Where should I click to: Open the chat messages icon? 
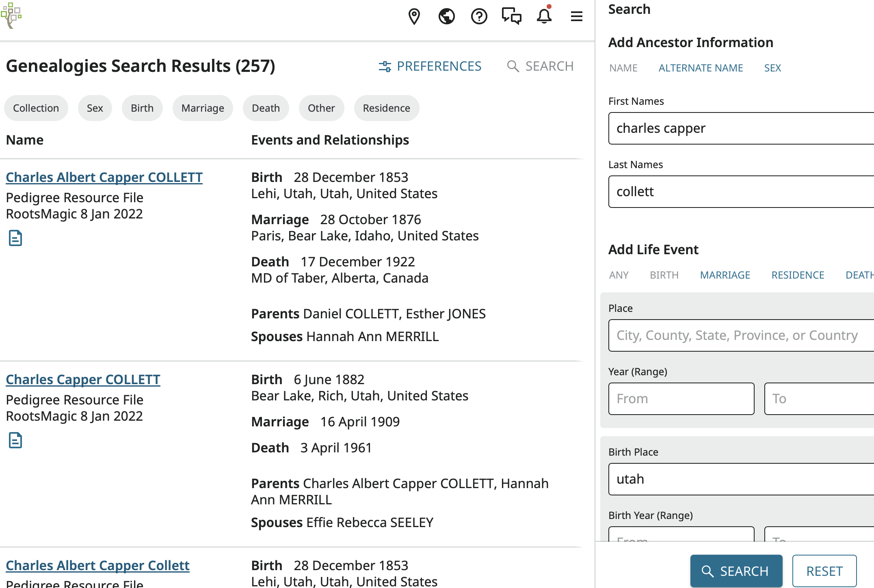click(x=511, y=17)
